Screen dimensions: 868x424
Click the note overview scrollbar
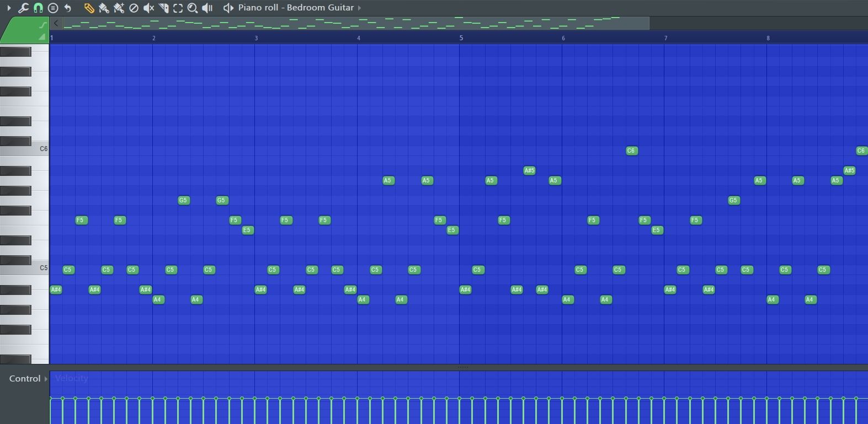pyautogui.click(x=356, y=23)
